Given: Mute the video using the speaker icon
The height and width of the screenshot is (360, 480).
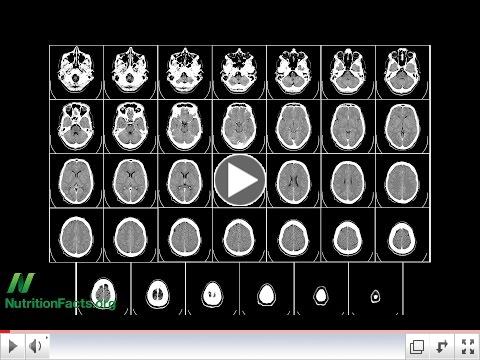Looking at the screenshot, I should click(x=37, y=346).
